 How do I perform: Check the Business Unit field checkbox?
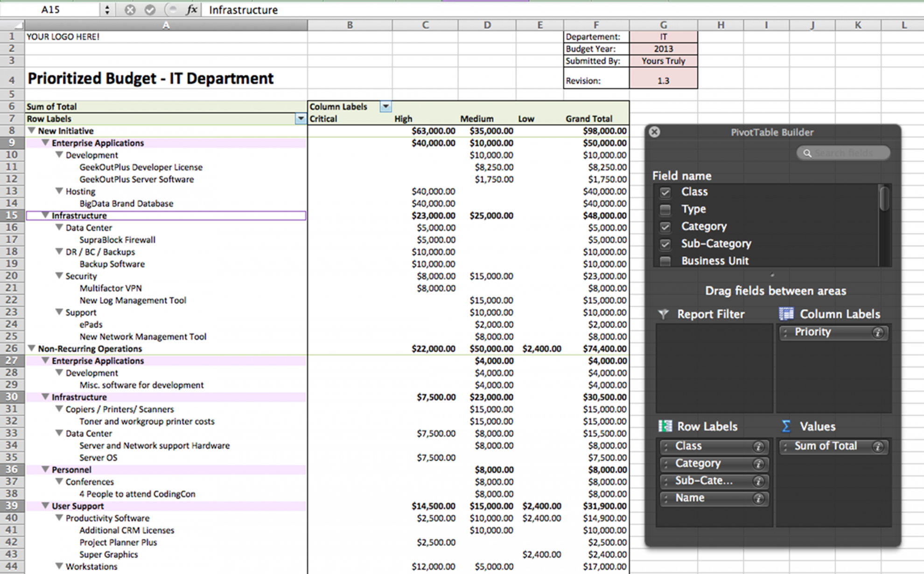point(665,261)
